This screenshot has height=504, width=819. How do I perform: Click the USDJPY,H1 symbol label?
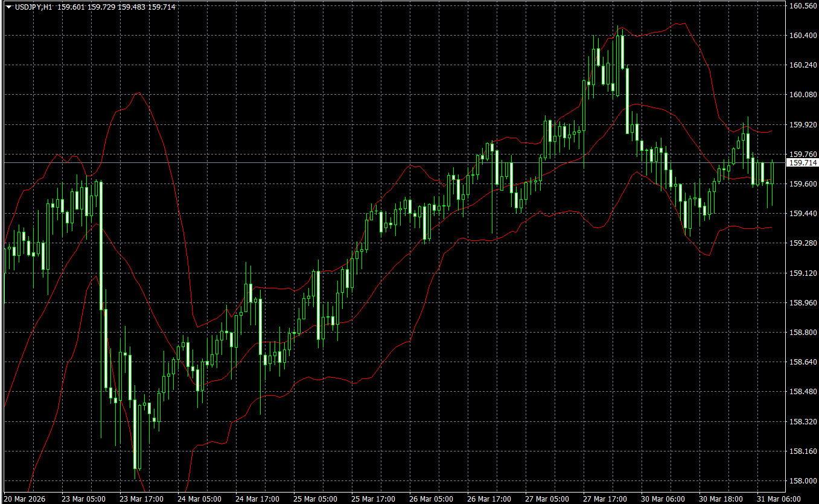[33, 7]
